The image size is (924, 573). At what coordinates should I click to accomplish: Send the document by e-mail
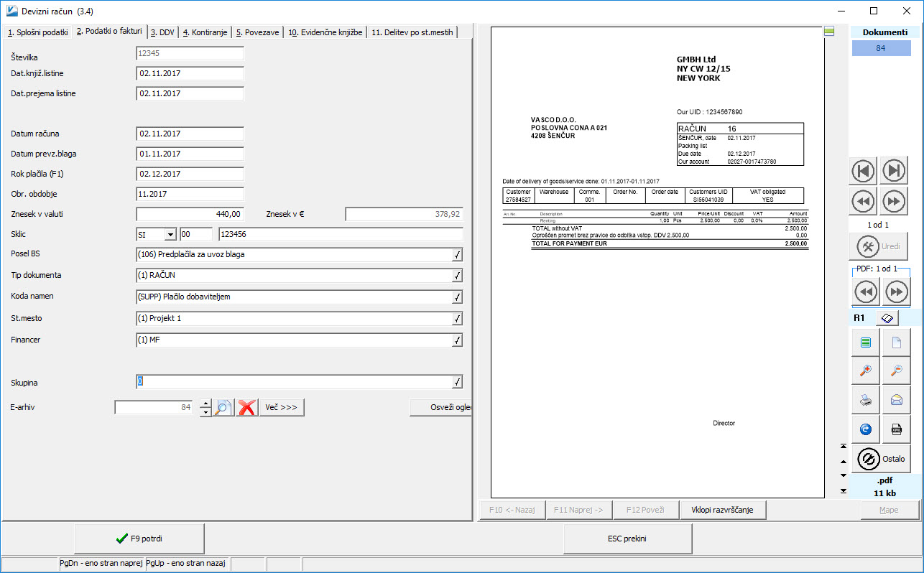pyautogui.click(x=896, y=400)
